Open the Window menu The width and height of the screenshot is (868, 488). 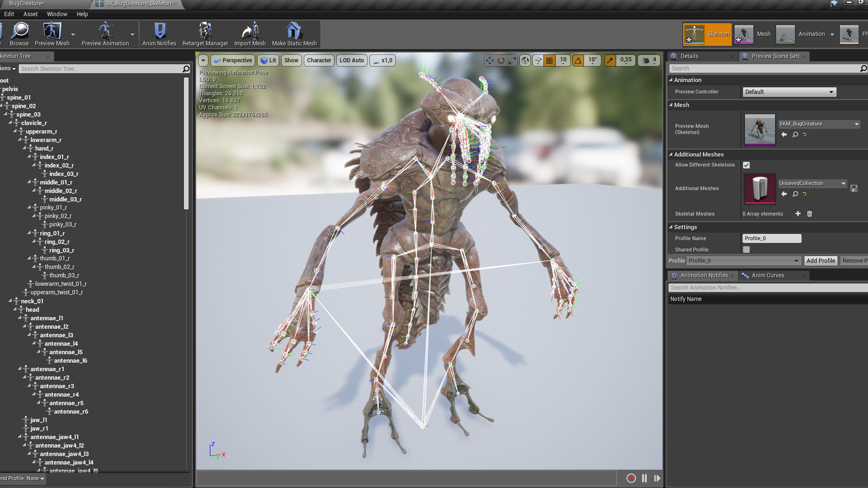tap(57, 14)
